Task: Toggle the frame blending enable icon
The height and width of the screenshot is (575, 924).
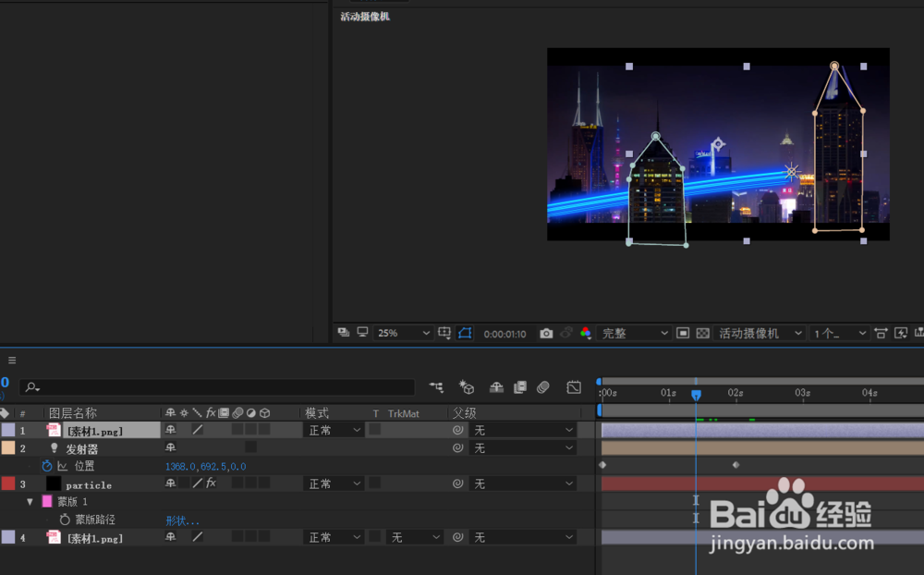Action: coord(519,386)
